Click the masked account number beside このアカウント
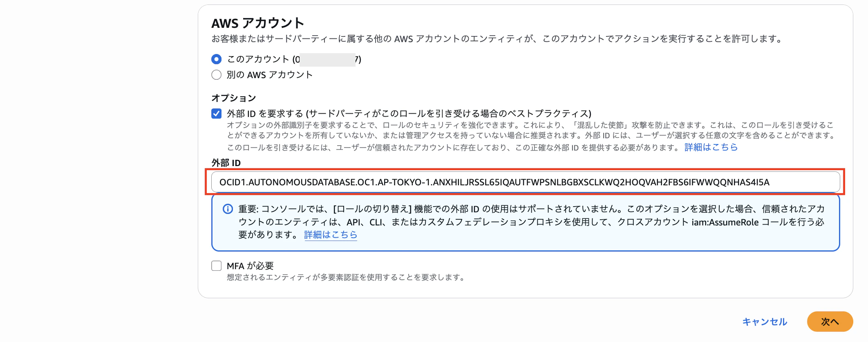868x342 pixels. tap(326, 59)
